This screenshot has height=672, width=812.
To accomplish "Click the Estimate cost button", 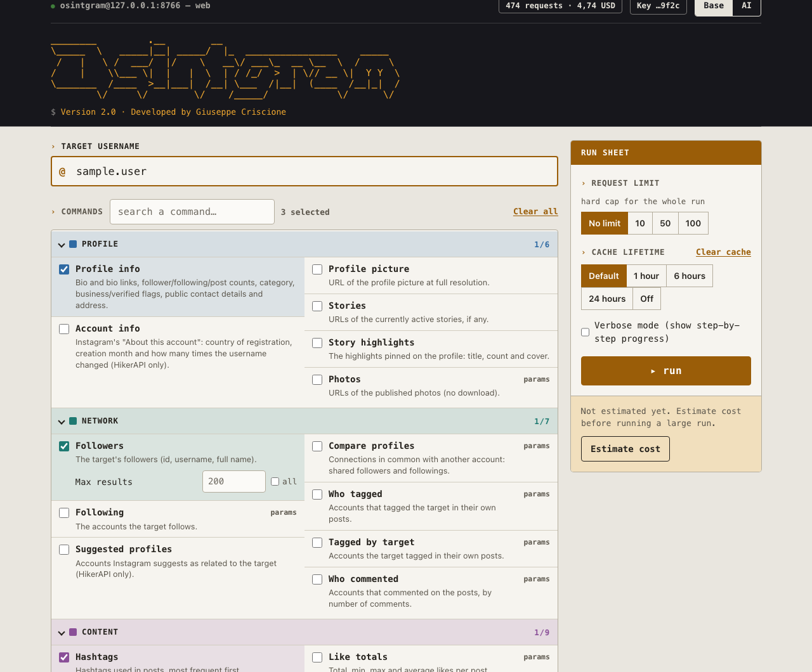I will [625, 449].
